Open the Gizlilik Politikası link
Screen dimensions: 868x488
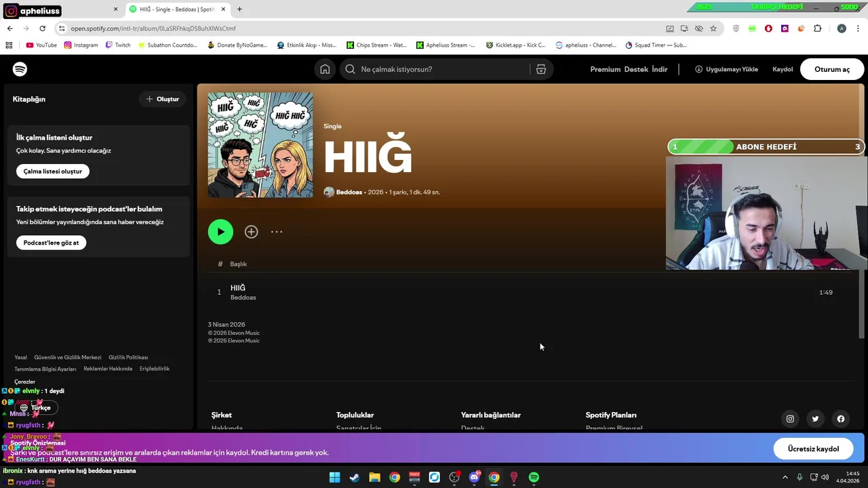(128, 357)
